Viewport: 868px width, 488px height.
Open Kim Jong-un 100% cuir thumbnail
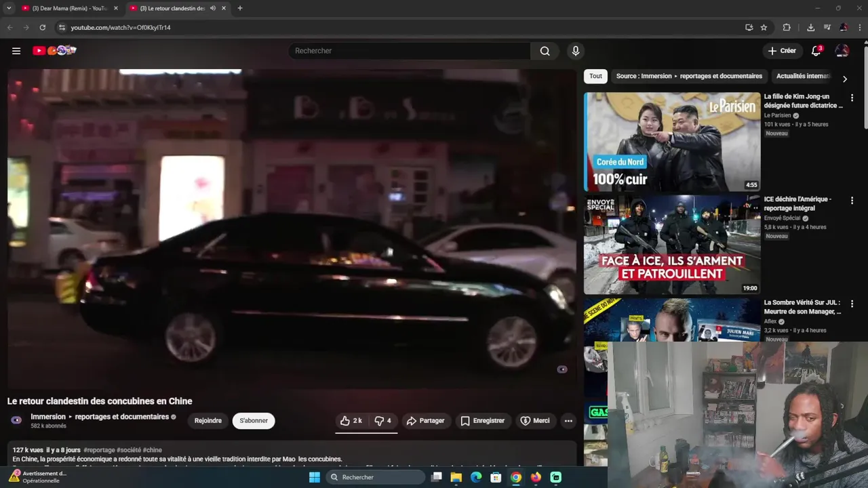pyautogui.click(x=672, y=142)
